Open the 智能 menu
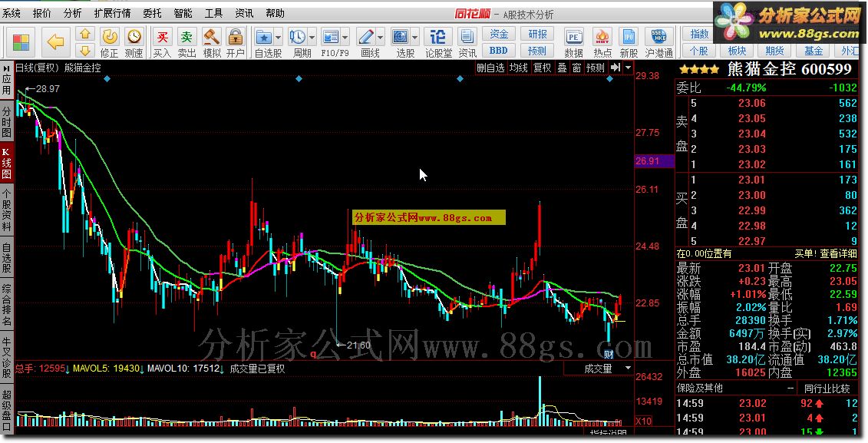The image size is (868, 443). coord(183,13)
